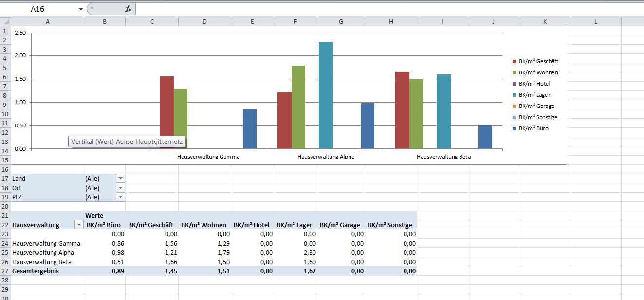644x300 pixels.
Task: Click the Hausverwaltung Beta axis label
Action: pyautogui.click(x=443, y=157)
